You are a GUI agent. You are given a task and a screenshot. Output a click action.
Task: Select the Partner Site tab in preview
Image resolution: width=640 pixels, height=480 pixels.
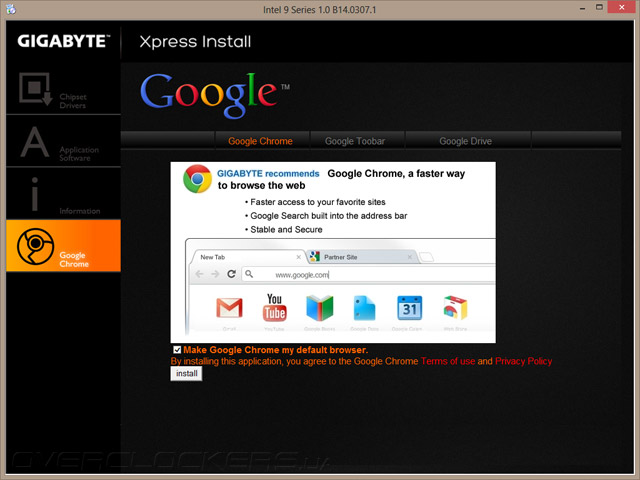[x=361, y=257]
